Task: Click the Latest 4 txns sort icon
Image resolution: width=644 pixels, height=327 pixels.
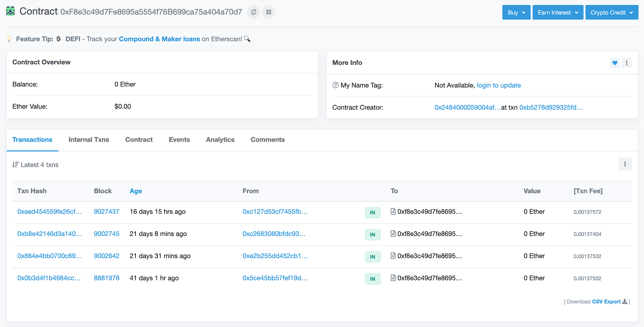Action: 15,165
